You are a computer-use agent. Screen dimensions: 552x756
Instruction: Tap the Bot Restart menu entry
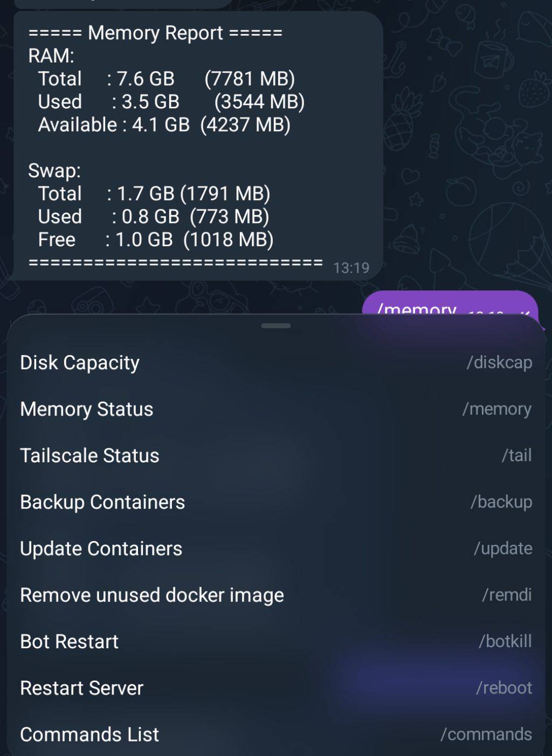(x=69, y=641)
